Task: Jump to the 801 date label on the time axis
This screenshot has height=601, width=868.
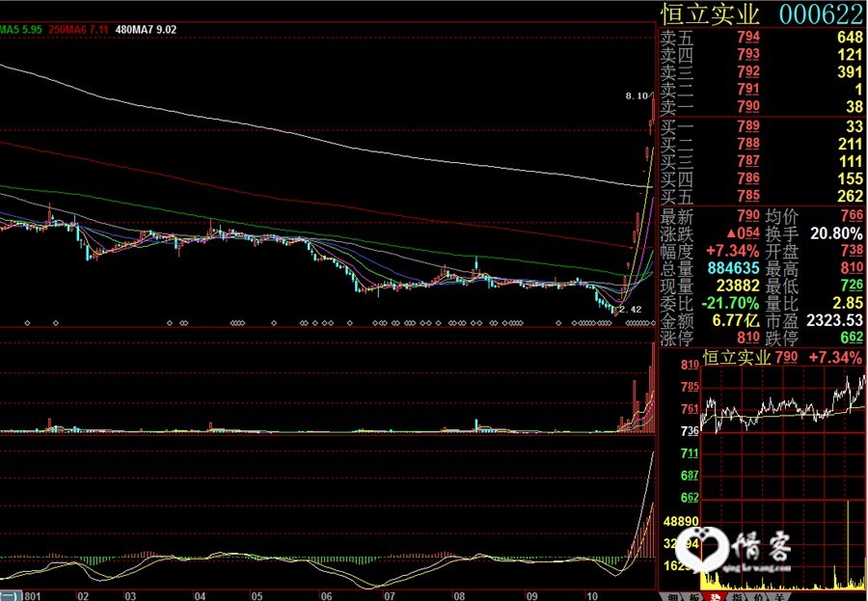Action: [33, 596]
